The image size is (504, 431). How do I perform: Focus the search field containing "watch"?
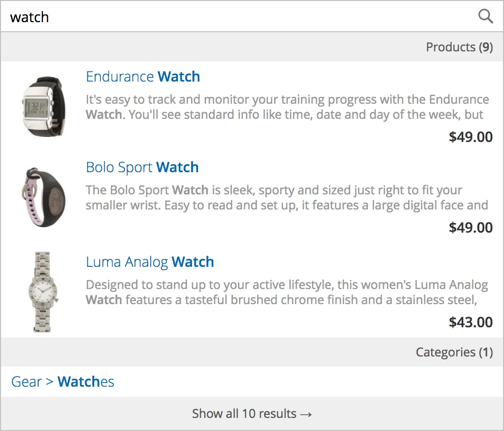237,17
